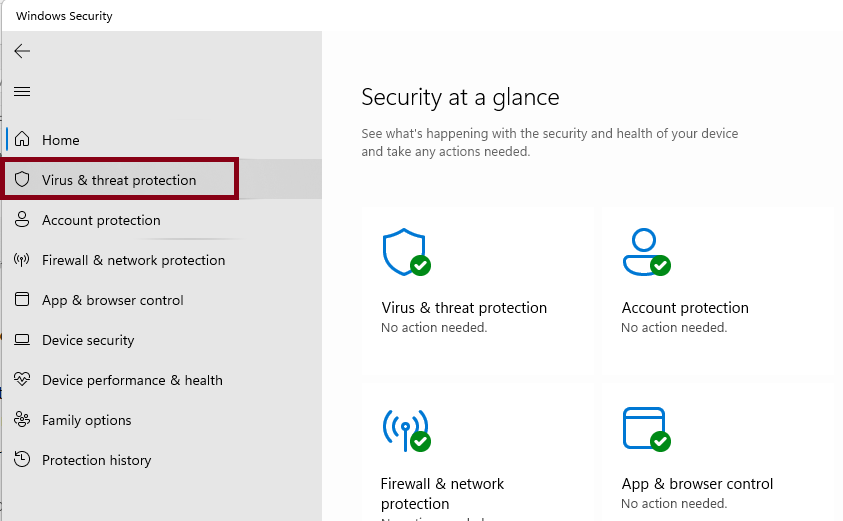Open App & browser control sidebar entry
The image size is (843, 521).
pyautogui.click(x=112, y=300)
